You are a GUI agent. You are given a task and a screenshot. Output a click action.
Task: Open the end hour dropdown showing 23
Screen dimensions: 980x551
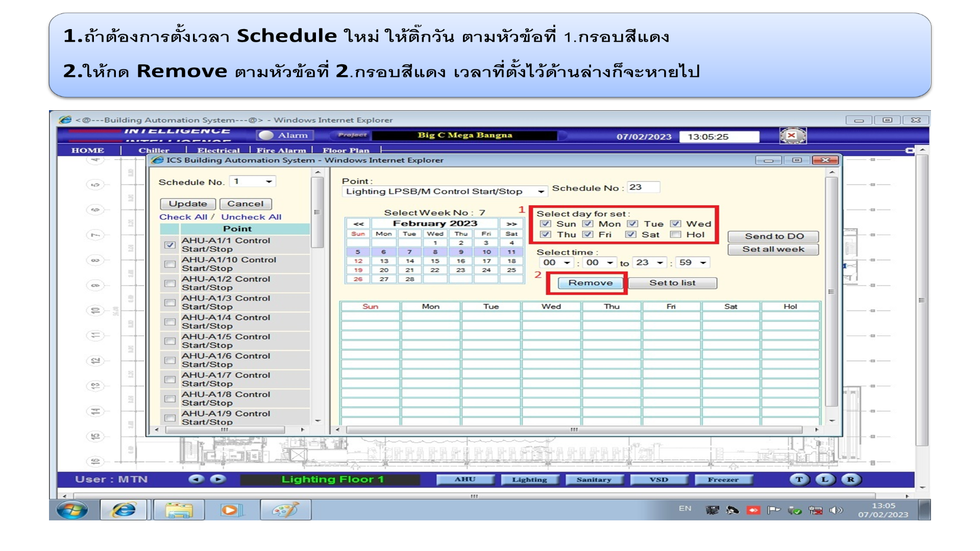point(650,263)
